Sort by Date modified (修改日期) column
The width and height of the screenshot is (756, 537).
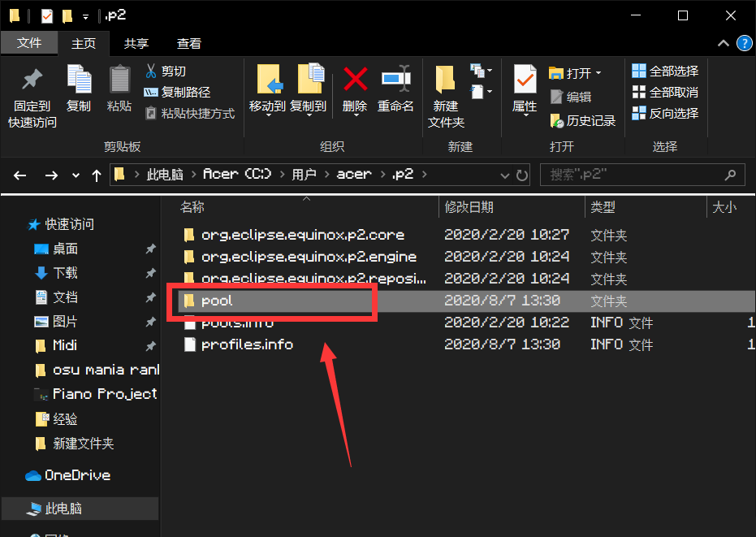[469, 207]
